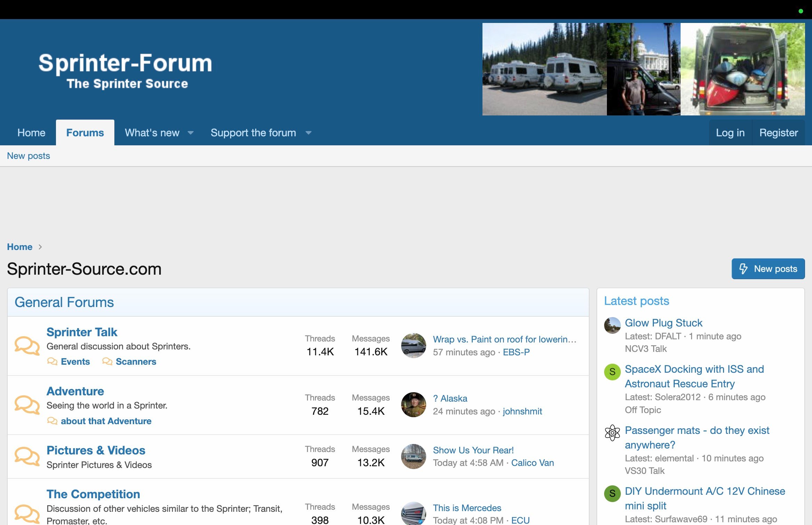
Task: Click the small bubble icon beside Scanners
Action: (x=107, y=362)
